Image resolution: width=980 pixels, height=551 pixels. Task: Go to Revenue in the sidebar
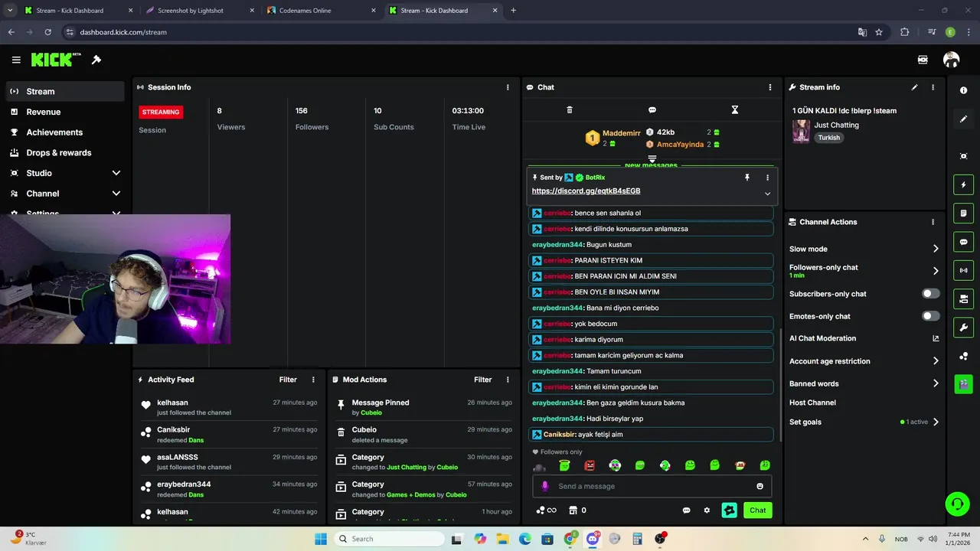pos(65,112)
